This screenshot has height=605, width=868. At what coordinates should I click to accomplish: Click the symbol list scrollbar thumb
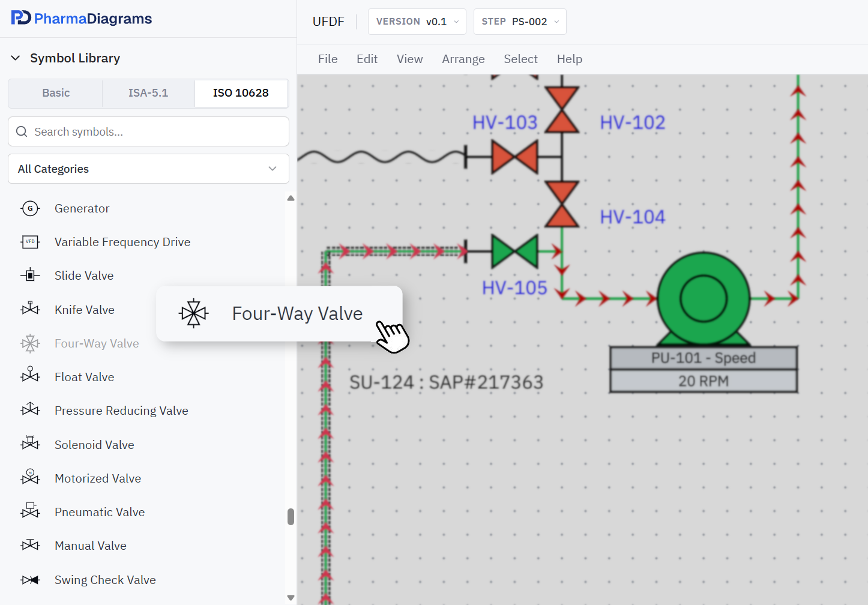pos(291,517)
